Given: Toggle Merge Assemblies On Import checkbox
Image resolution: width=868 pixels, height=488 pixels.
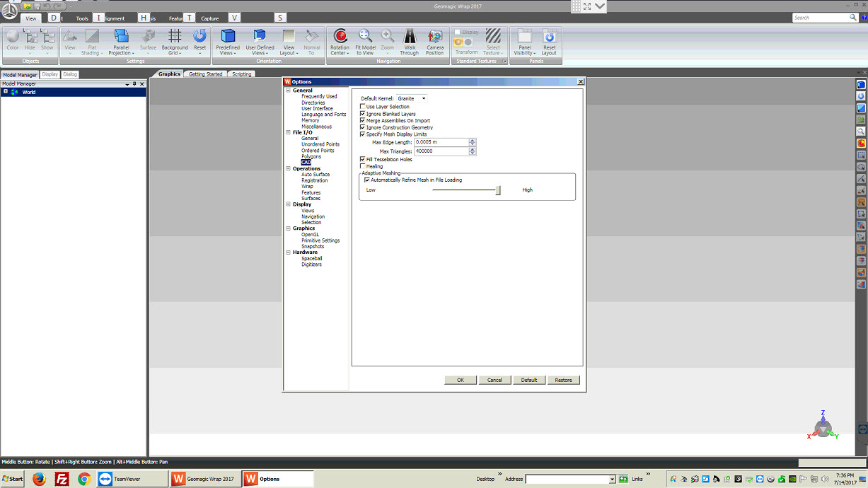Looking at the screenshot, I should click(363, 121).
